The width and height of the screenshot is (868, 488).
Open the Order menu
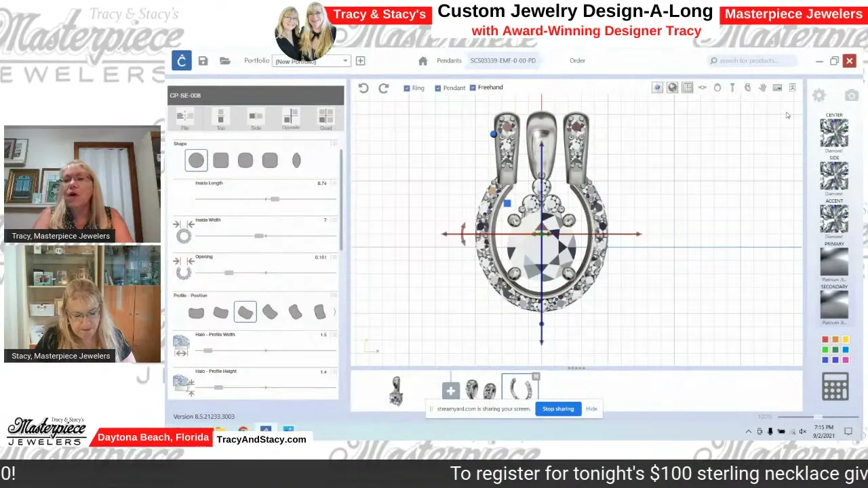tap(577, 61)
